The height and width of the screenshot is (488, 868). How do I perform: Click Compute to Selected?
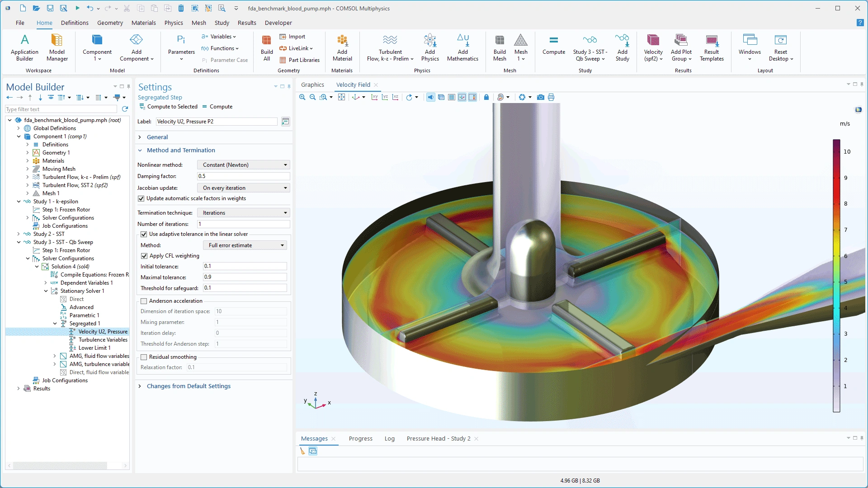coord(168,107)
